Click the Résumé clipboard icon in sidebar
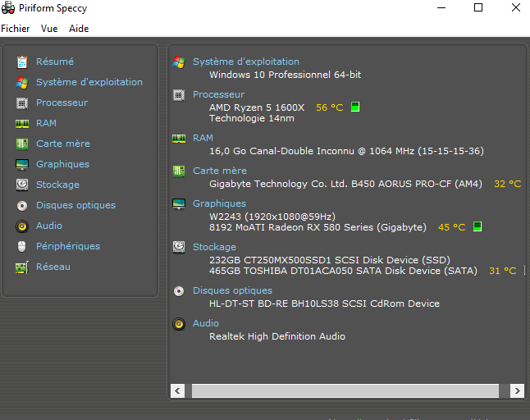Viewport: 530px width, 420px height. [22, 62]
